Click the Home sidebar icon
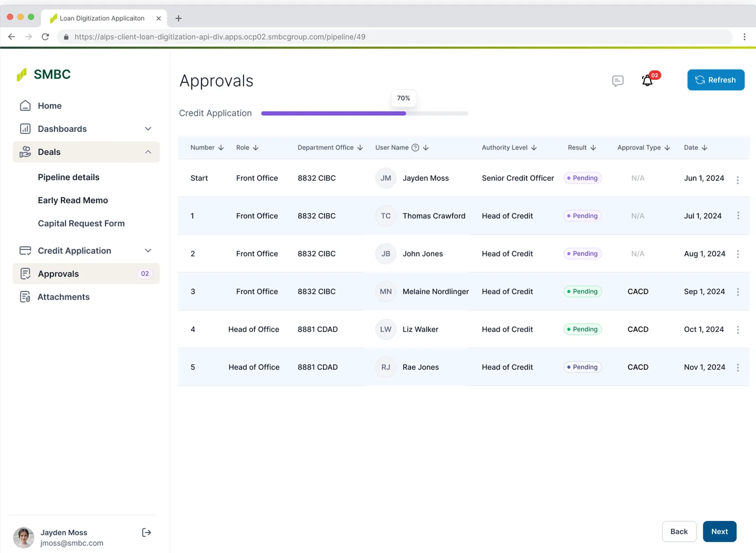This screenshot has width=756, height=553. coord(25,105)
